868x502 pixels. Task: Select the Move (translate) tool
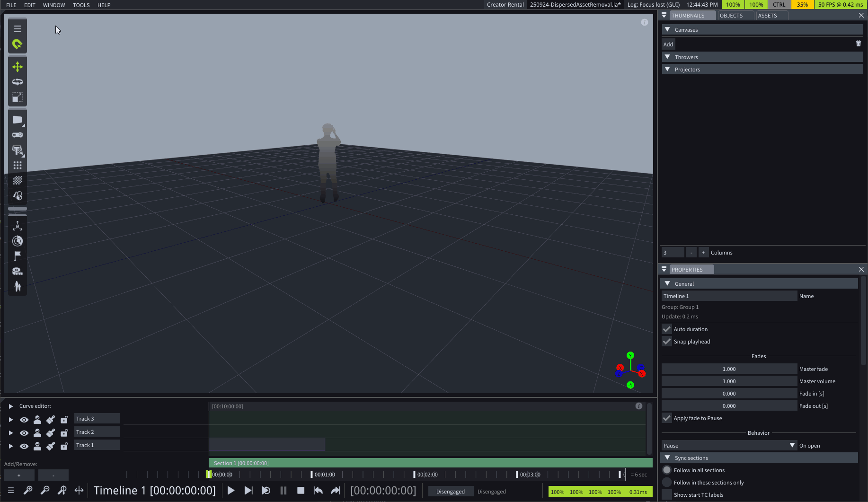pos(18,67)
